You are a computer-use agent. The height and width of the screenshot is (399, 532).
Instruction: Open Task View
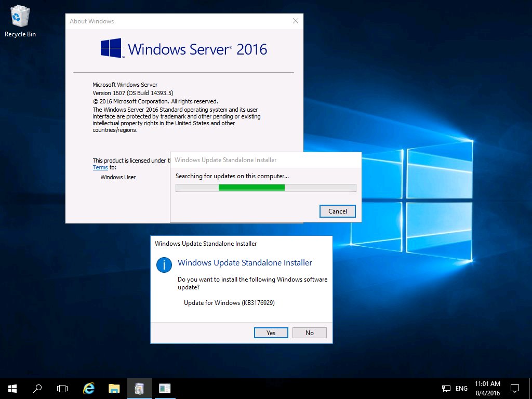62,388
